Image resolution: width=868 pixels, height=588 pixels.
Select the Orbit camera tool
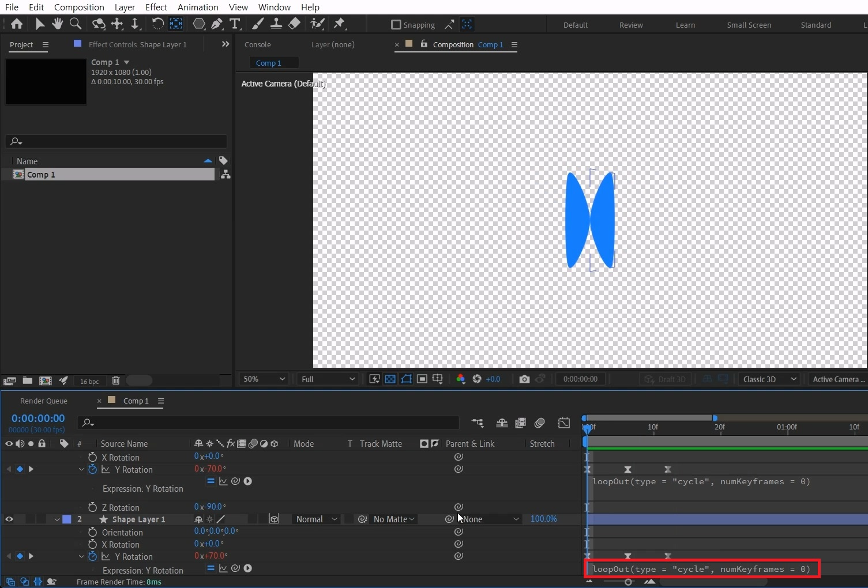(99, 24)
